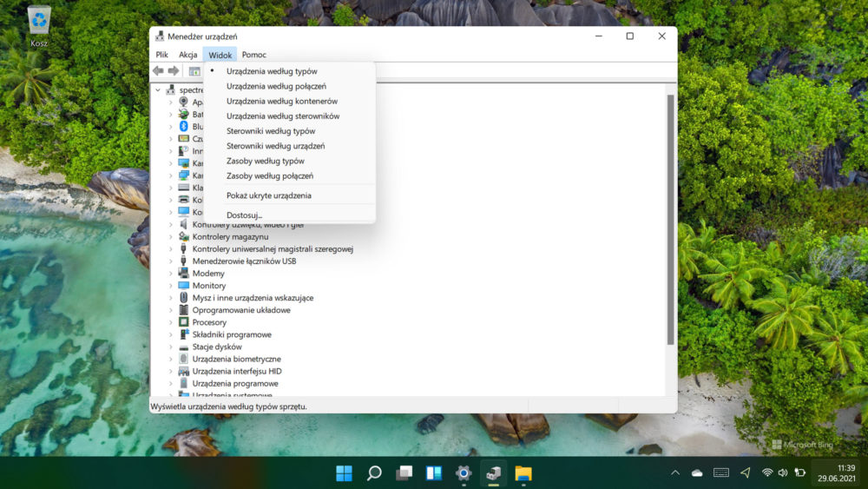Viewport: 868px width, 489px height.
Task: Click the Menedżer urządzeń title bar icon
Action: [160, 36]
